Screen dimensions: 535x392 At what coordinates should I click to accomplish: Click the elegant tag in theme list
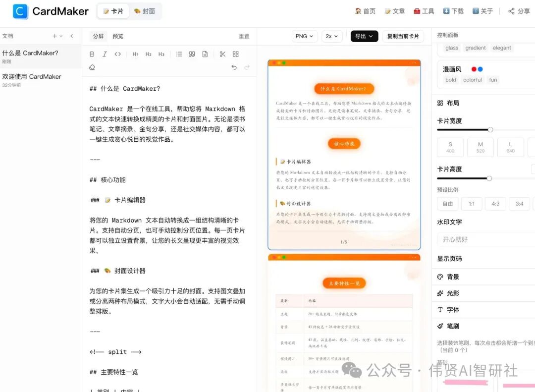502,48
